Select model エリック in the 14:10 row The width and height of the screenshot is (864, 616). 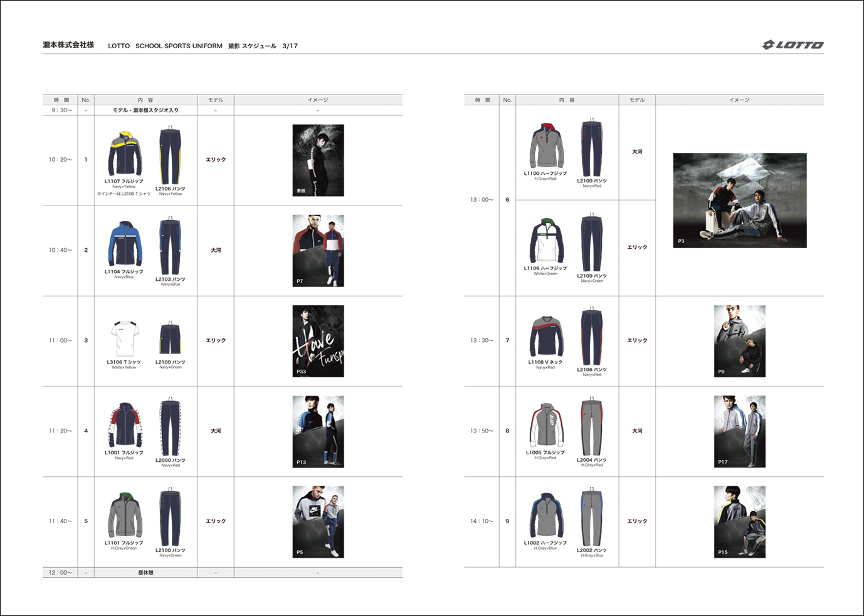tap(637, 521)
